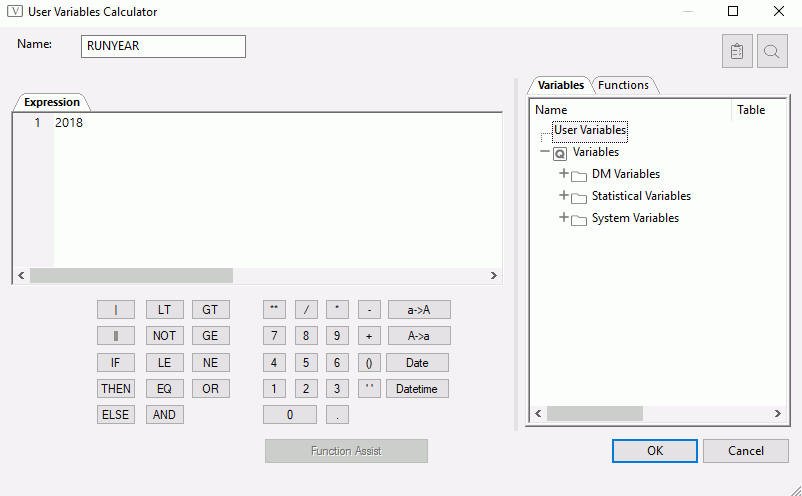Click the Name field containing RUNYEAR
The width and height of the screenshot is (802, 496).
tap(163, 47)
